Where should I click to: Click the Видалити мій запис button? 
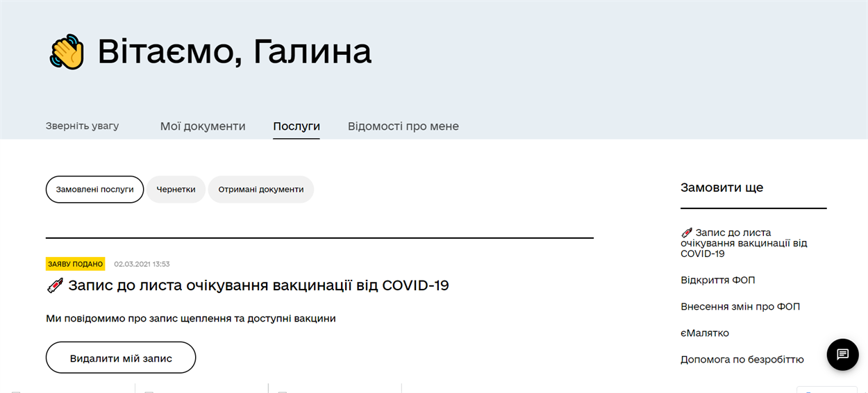point(121,358)
